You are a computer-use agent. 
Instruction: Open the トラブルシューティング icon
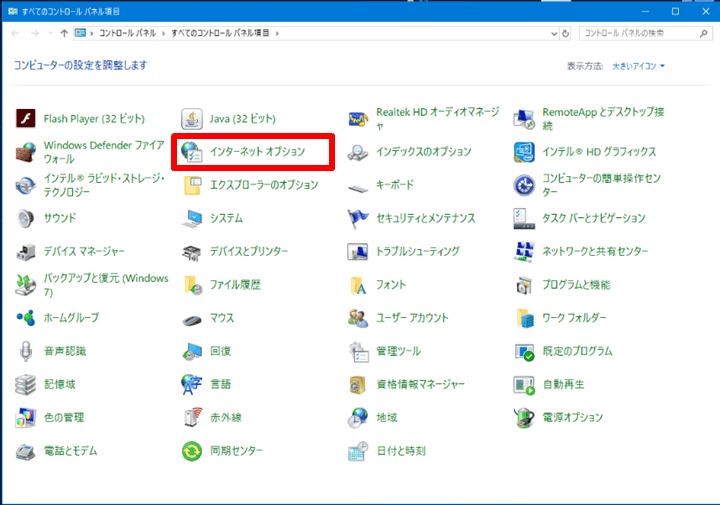[x=358, y=252]
